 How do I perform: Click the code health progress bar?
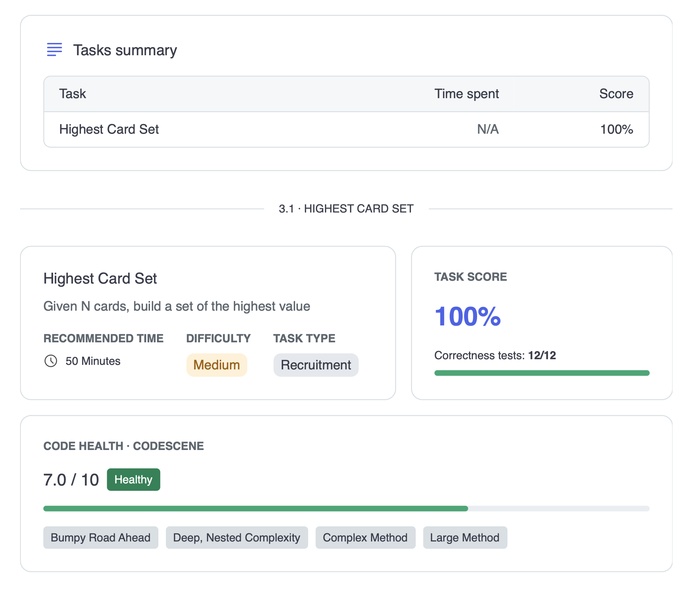(346, 508)
